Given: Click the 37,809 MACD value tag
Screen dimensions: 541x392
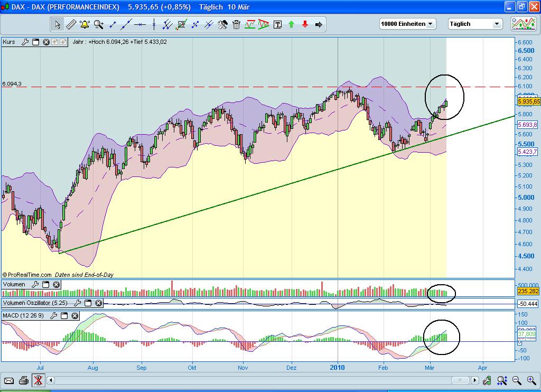Looking at the screenshot, I should (527, 334).
